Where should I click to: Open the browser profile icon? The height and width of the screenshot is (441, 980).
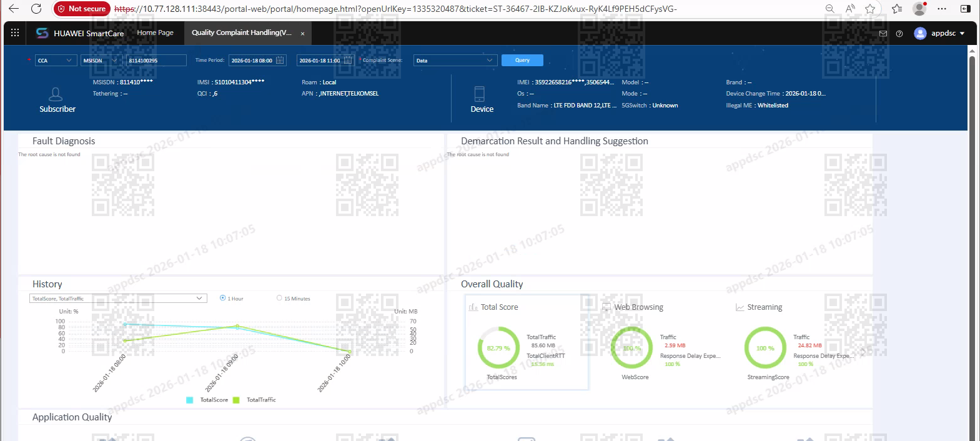coord(919,9)
